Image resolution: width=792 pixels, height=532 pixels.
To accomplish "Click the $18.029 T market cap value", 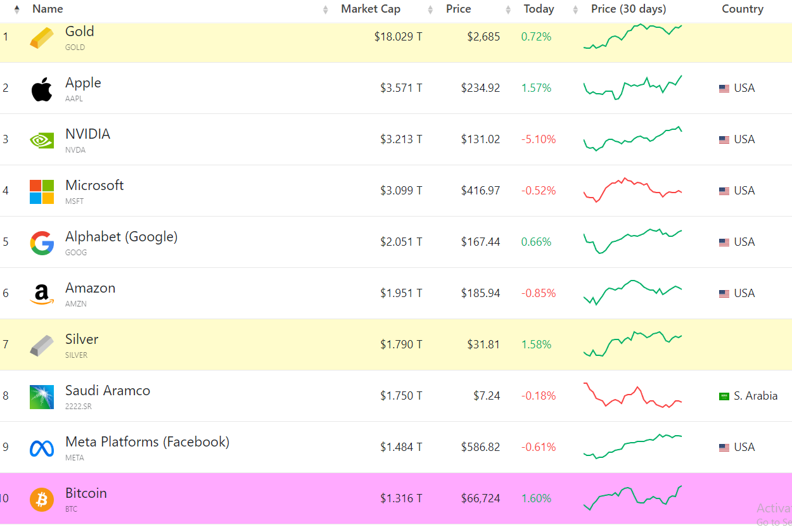I will tap(398, 37).
